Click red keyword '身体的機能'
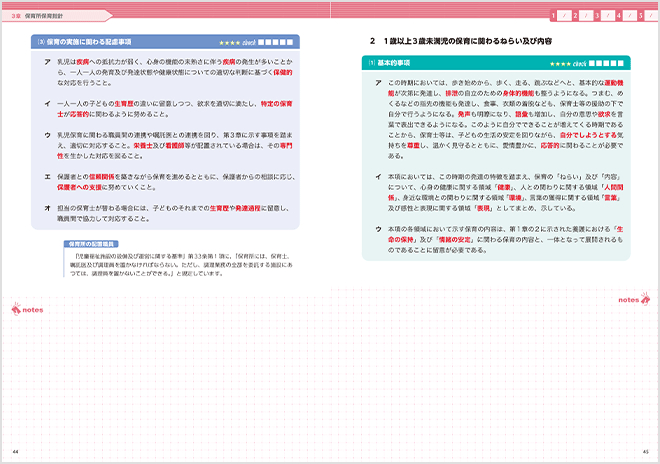The image size is (660, 464). [519, 93]
